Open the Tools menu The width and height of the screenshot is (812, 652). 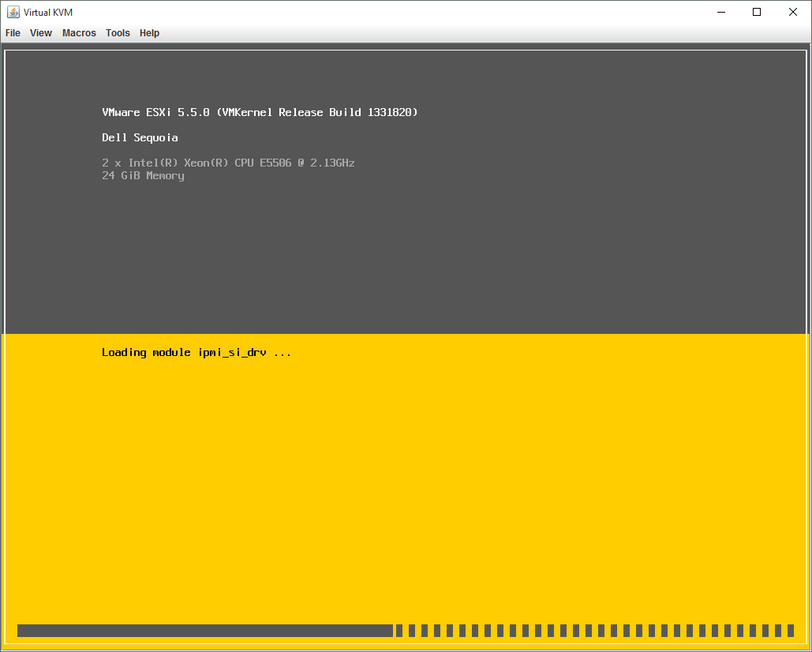118,33
